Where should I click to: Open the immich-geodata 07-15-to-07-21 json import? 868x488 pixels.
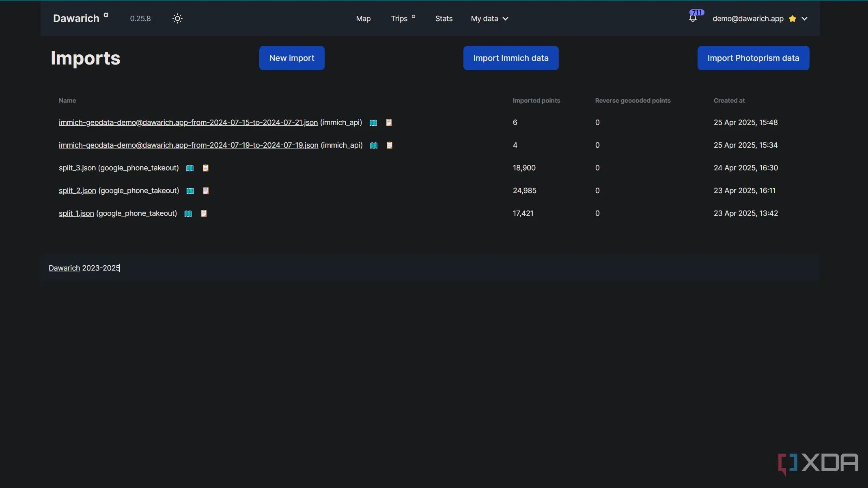pyautogui.click(x=188, y=123)
